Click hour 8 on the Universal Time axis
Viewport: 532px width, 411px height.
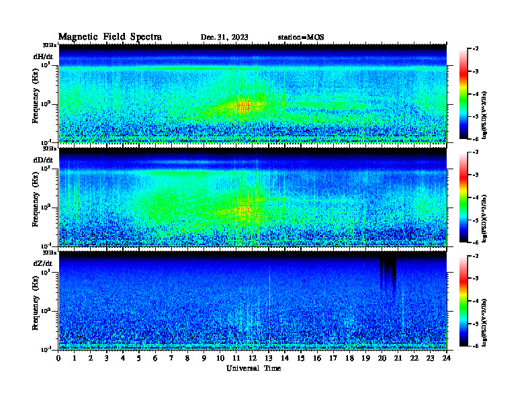click(x=187, y=359)
